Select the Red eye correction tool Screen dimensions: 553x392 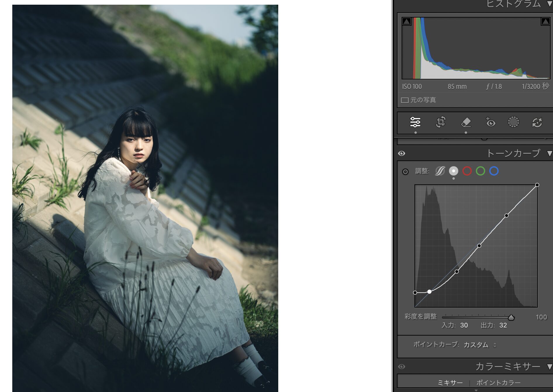pos(490,122)
